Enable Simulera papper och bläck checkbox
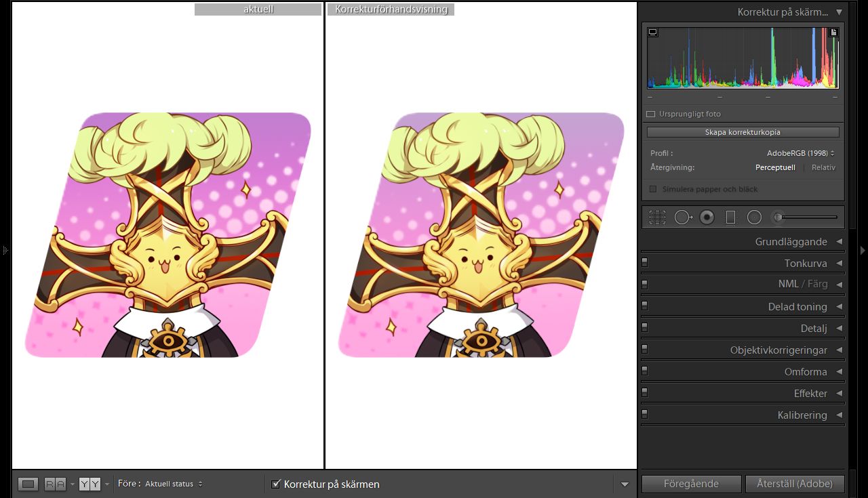Viewport: 868px width, 498px height. tap(654, 189)
